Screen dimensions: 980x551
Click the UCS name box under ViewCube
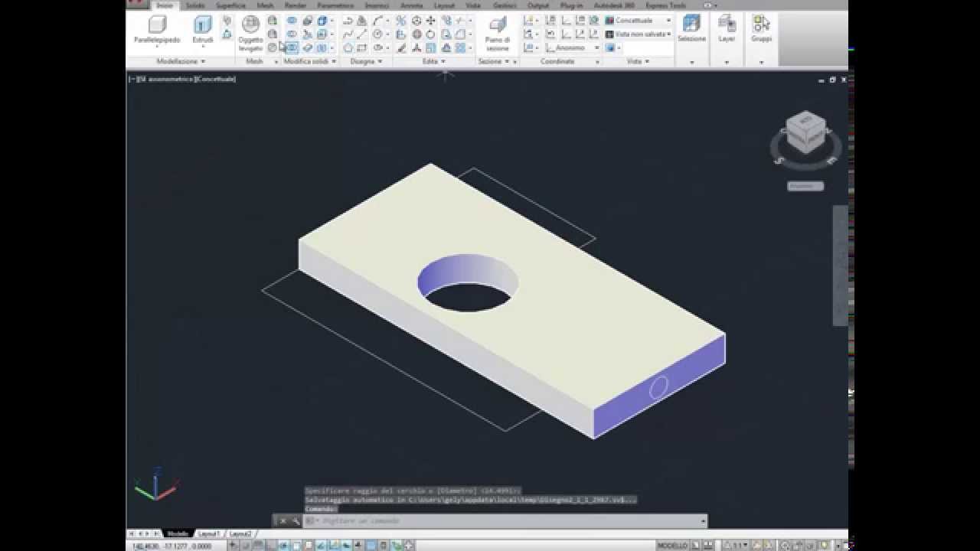click(x=805, y=186)
